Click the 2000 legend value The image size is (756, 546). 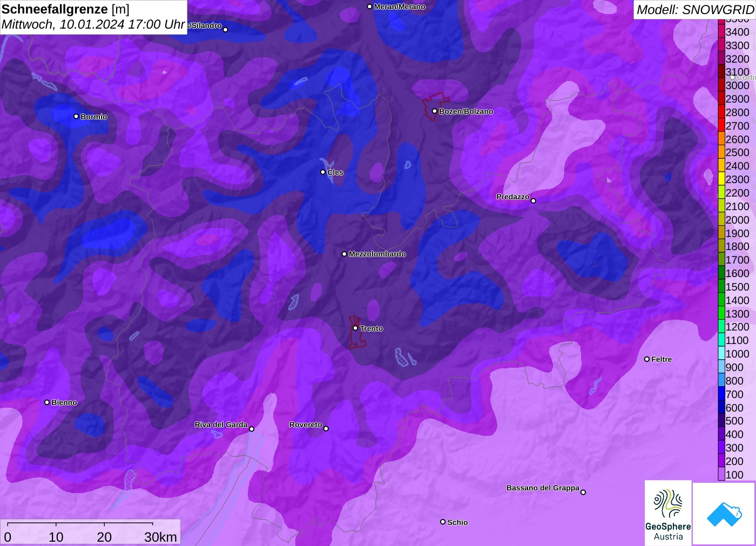coord(738,219)
